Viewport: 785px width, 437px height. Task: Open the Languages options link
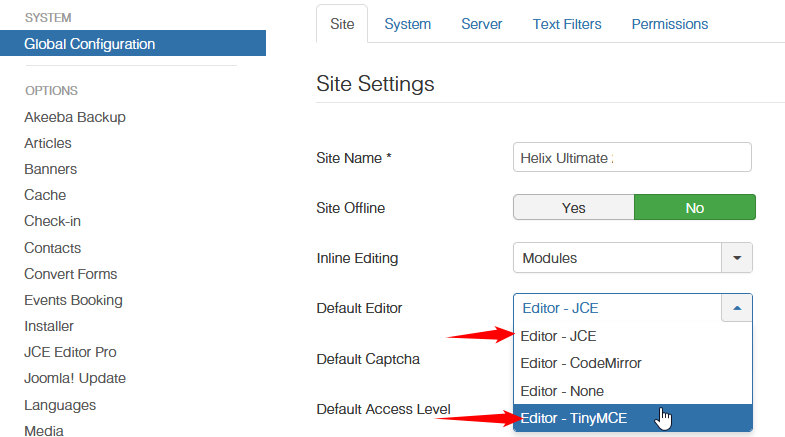60,405
